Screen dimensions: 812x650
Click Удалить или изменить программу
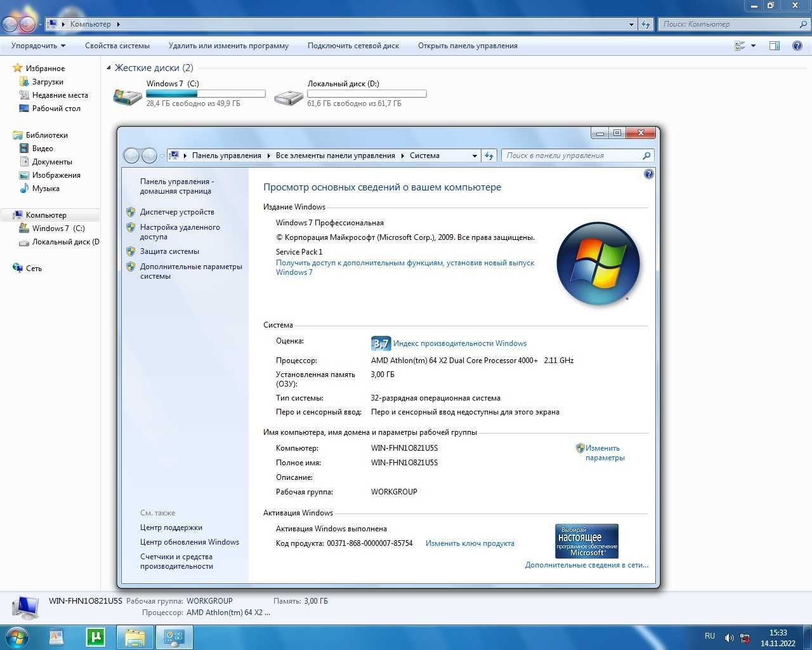tap(228, 46)
